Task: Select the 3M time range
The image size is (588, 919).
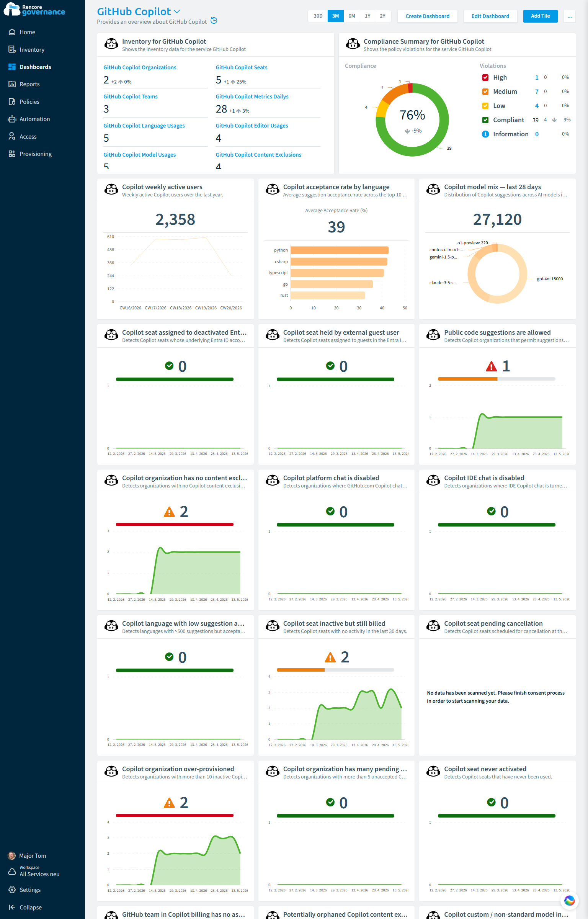Action: click(x=335, y=16)
